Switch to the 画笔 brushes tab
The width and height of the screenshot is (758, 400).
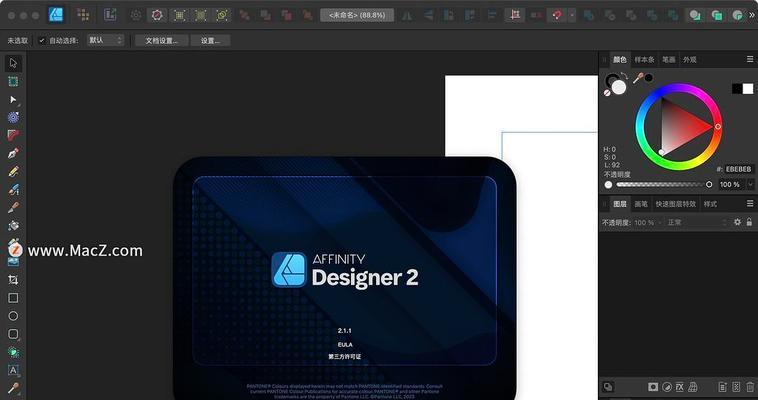tap(641, 204)
